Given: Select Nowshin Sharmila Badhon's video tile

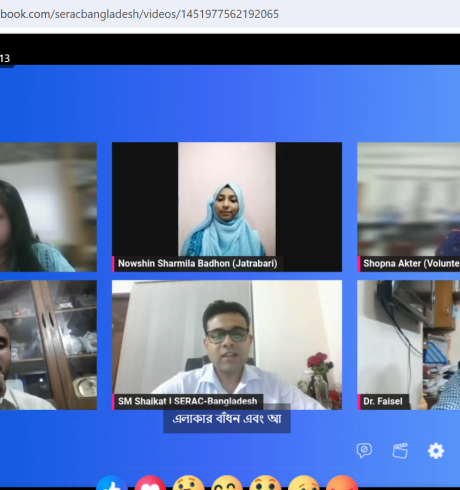Looking at the screenshot, I should (227, 207).
